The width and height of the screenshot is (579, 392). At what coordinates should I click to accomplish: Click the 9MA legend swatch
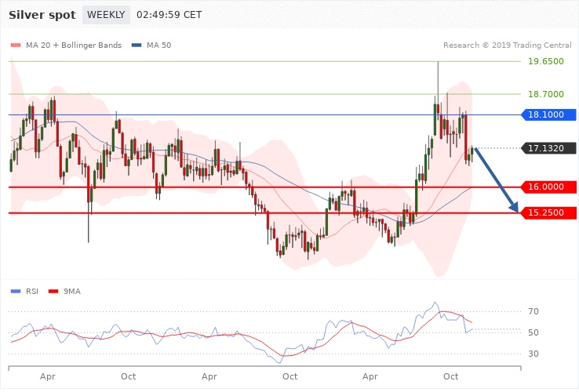tap(53, 291)
